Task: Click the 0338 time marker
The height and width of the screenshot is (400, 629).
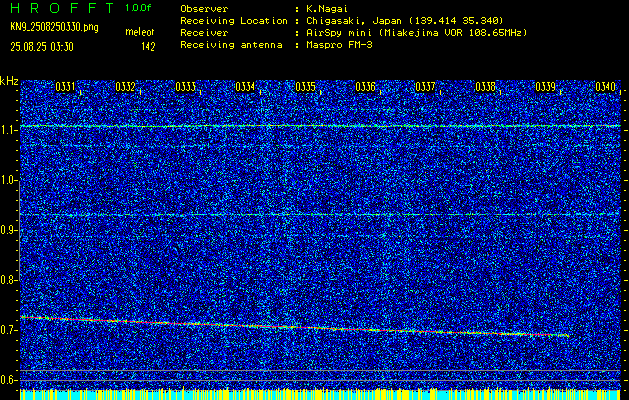Action: tap(485, 87)
